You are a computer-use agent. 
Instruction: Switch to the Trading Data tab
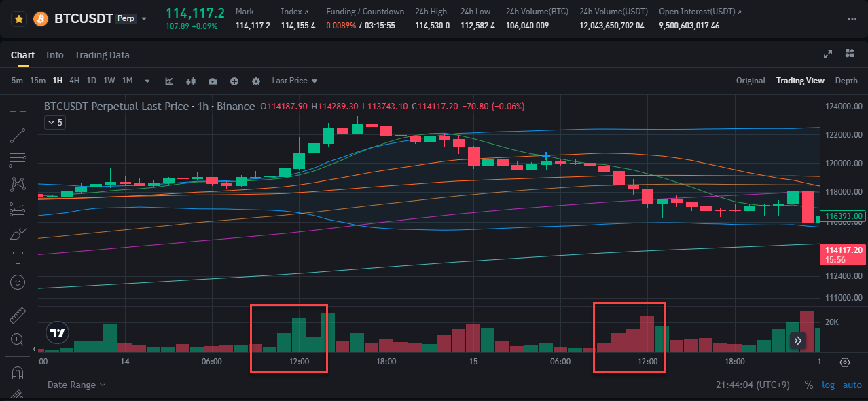[x=102, y=55]
